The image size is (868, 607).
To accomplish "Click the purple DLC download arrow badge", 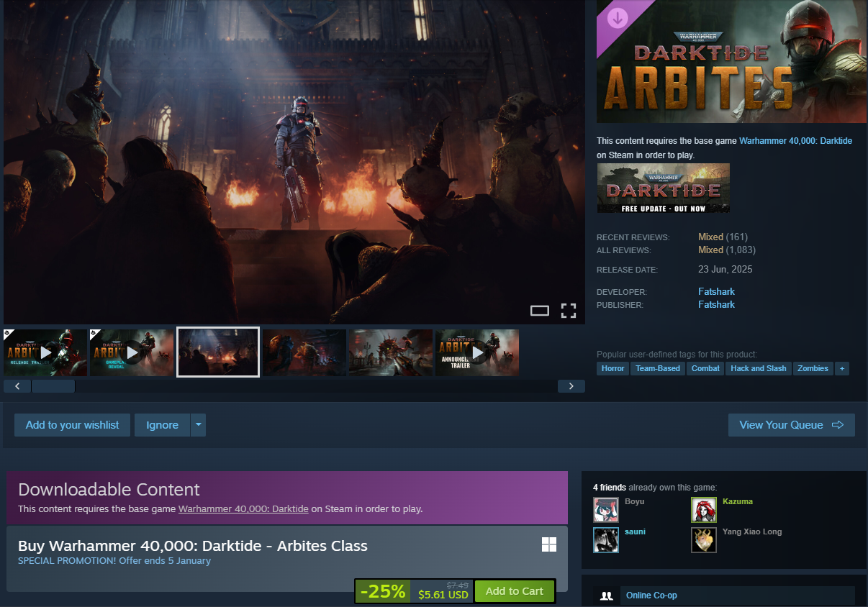I will coord(618,17).
